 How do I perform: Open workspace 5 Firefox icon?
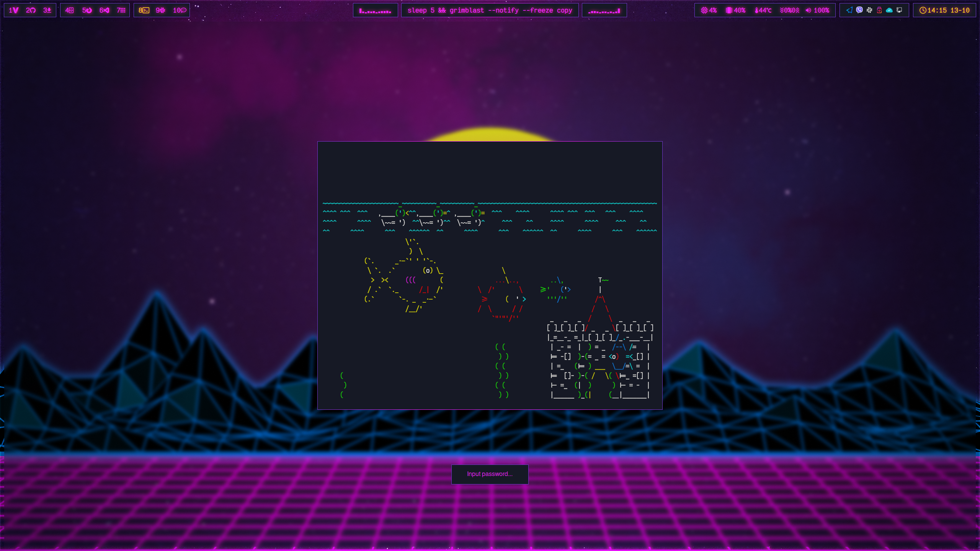(87, 10)
